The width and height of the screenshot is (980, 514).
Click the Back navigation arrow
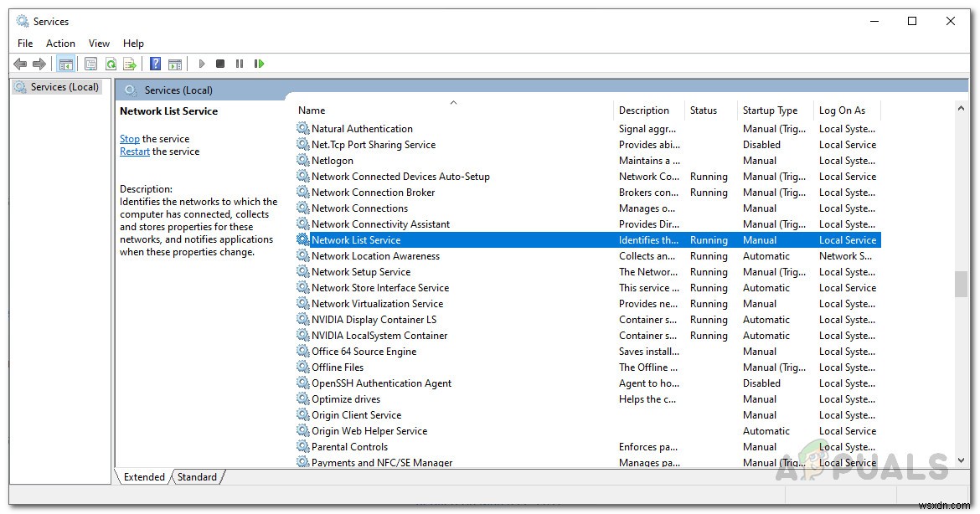click(x=19, y=63)
